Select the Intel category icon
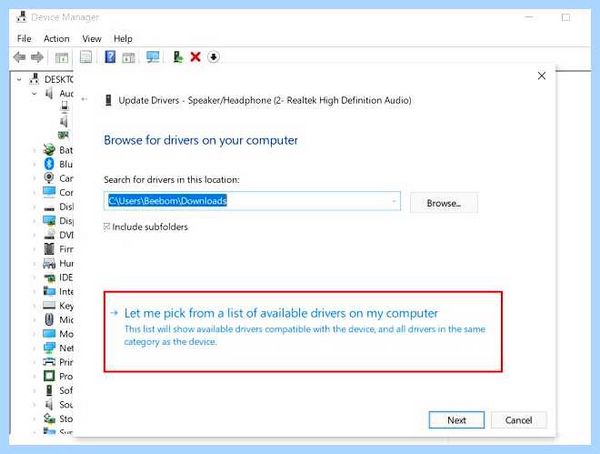Image resolution: width=600 pixels, height=454 pixels. (49, 291)
